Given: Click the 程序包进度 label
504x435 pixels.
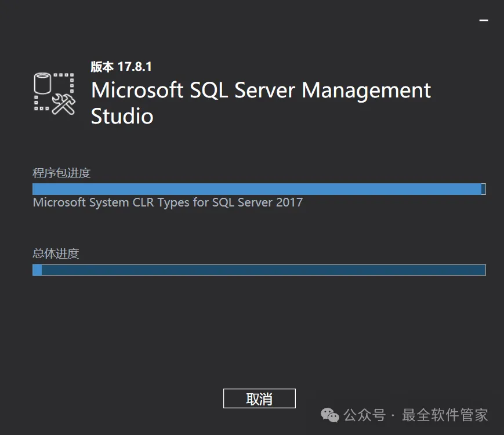Looking at the screenshot, I should 61,173.
